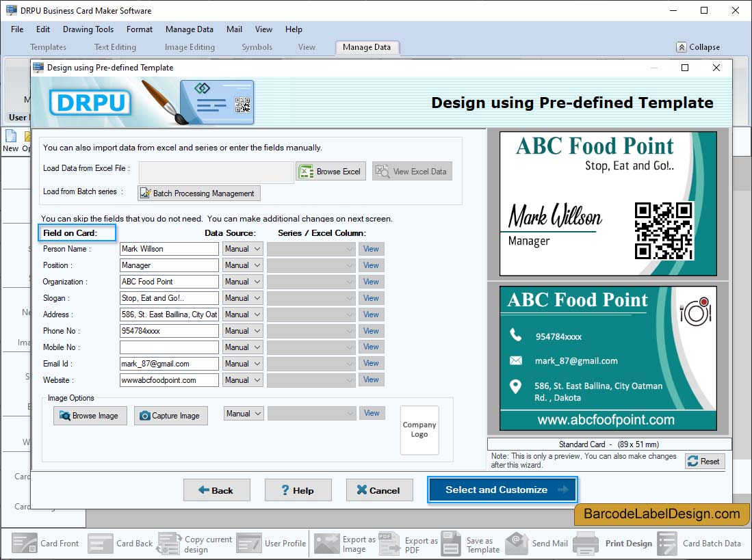
Task: Open Data Source dropdown for Position
Action: [243, 265]
